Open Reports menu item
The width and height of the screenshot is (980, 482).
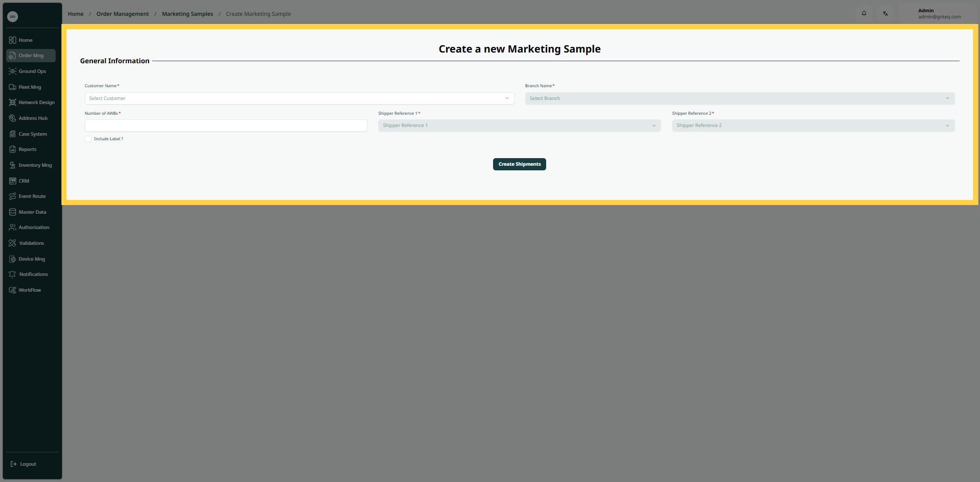[31, 149]
